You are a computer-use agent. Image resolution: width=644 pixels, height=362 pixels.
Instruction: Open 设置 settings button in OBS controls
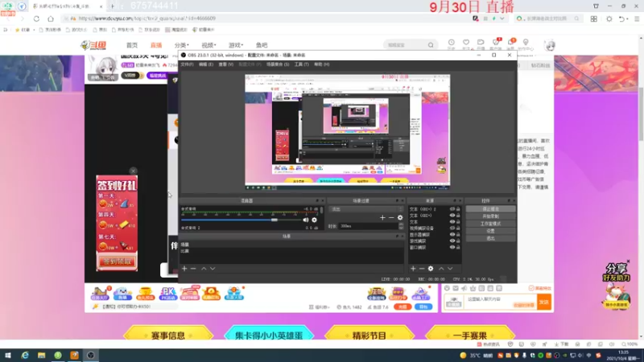pyautogui.click(x=490, y=231)
